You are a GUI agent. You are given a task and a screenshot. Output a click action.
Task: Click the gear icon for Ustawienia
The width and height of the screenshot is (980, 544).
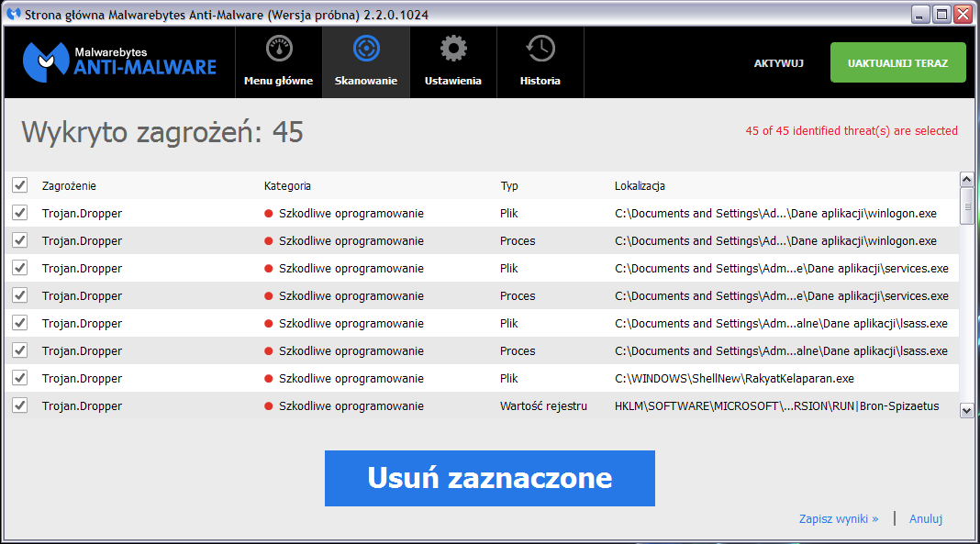point(453,49)
